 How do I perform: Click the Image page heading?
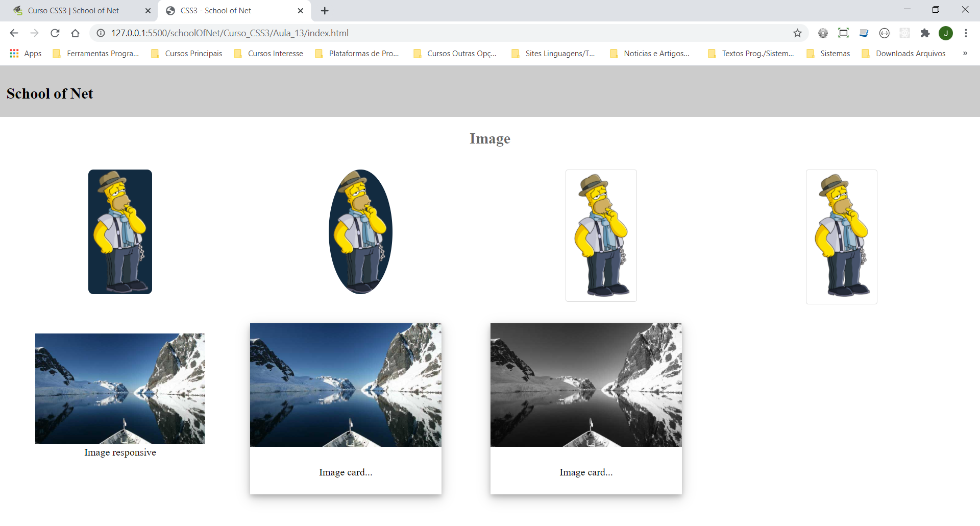490,139
